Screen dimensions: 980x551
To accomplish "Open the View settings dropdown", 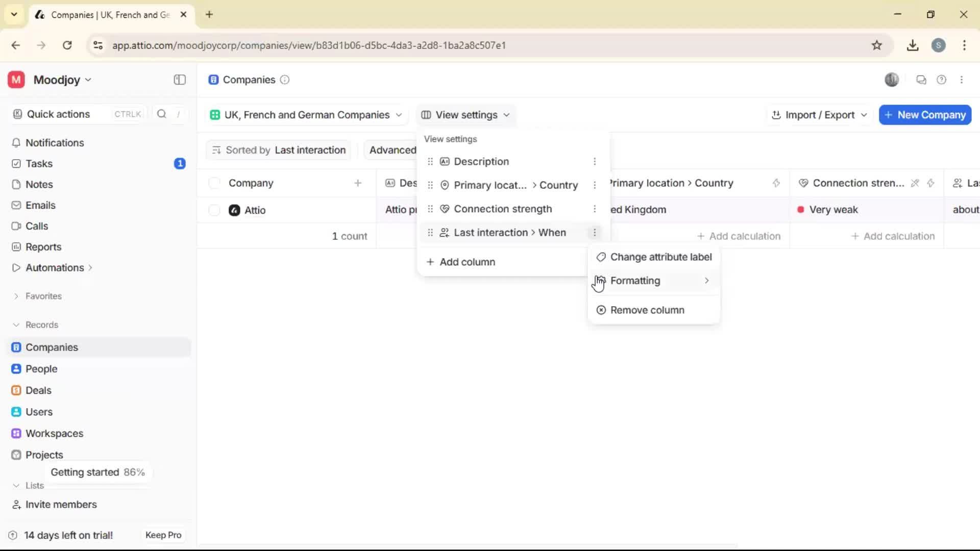I will (x=465, y=115).
